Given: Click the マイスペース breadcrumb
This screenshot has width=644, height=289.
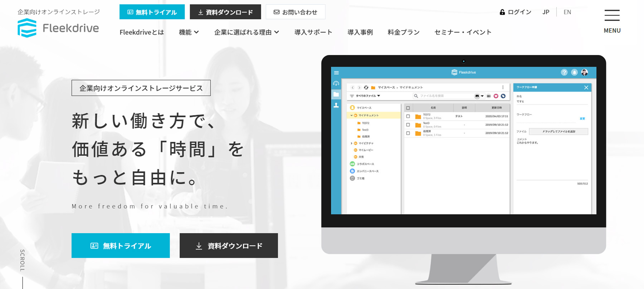Looking at the screenshot, I should pyautogui.click(x=386, y=87).
